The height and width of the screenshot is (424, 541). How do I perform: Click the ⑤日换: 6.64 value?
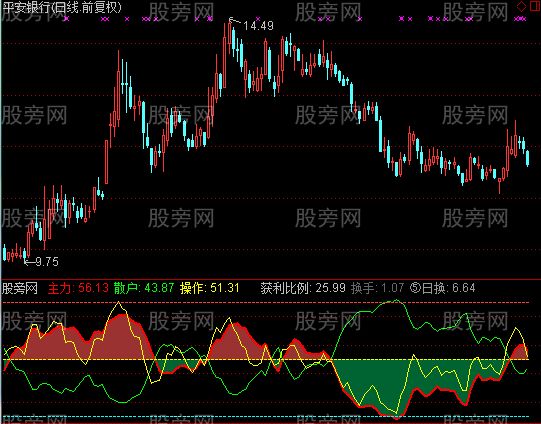pyautogui.click(x=443, y=288)
